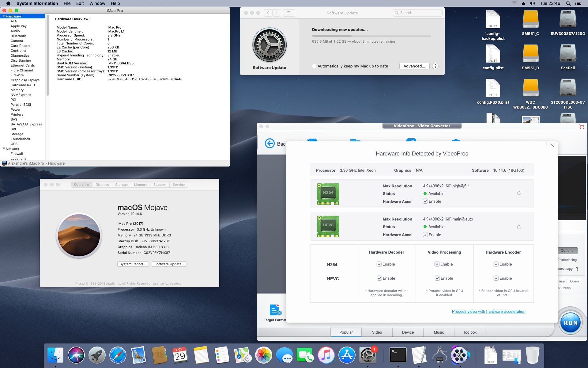Screen dimensions: 588x368
Task: Open Maps app in Dock
Action: click(x=243, y=355)
